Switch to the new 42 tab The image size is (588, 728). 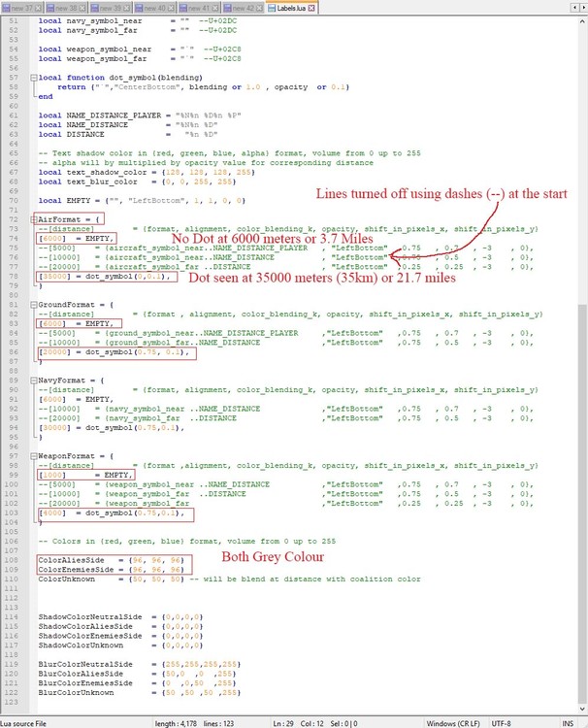pyautogui.click(x=243, y=8)
